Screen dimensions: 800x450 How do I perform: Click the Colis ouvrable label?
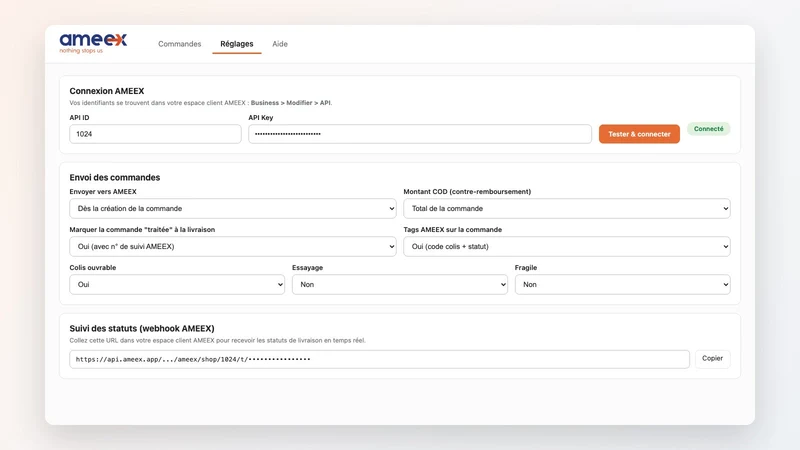click(x=93, y=268)
